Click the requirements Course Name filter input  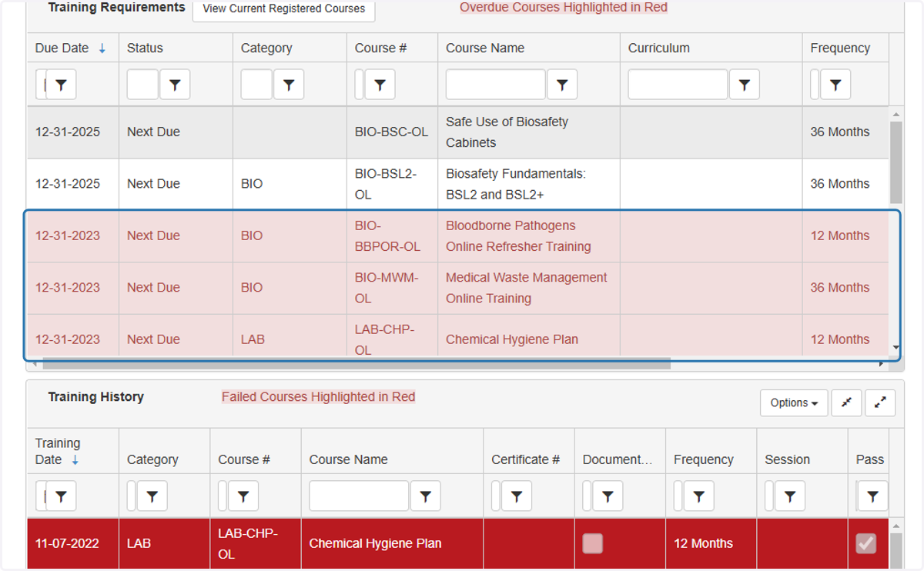(495, 85)
